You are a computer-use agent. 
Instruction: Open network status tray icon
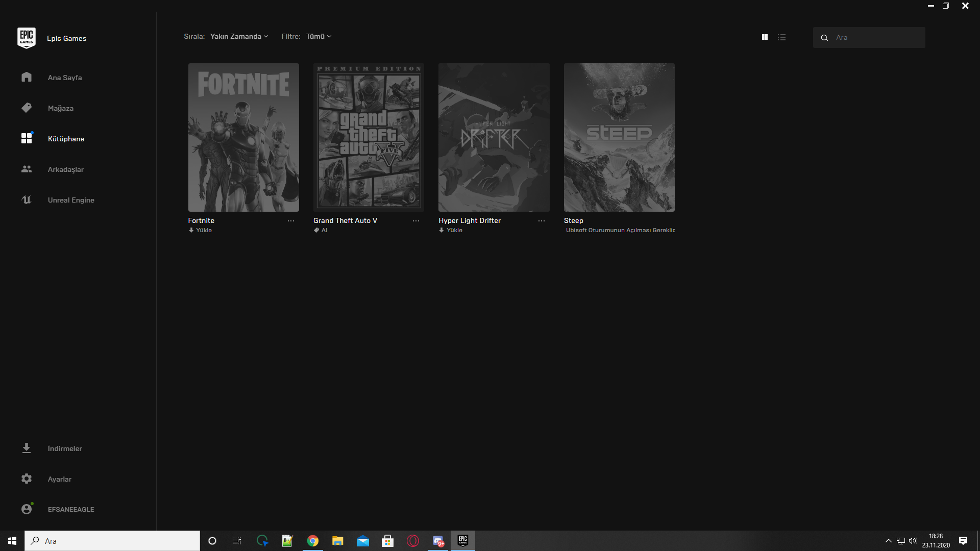pos(901,541)
